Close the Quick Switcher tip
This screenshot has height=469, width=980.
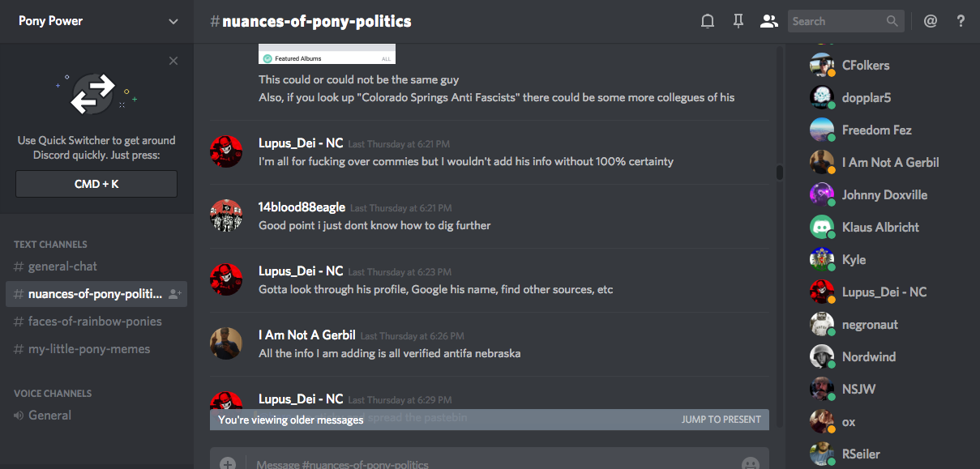[173, 61]
